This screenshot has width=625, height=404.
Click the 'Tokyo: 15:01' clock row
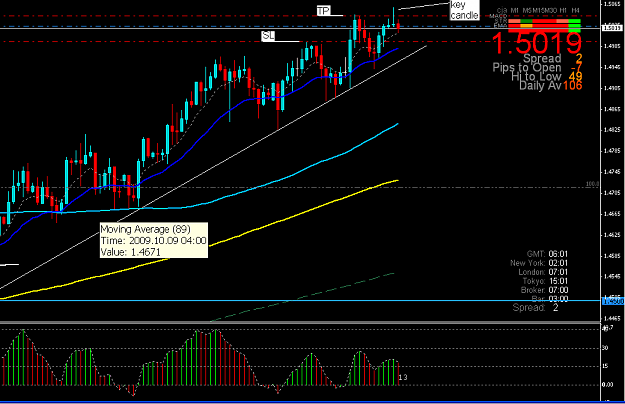pyautogui.click(x=545, y=281)
